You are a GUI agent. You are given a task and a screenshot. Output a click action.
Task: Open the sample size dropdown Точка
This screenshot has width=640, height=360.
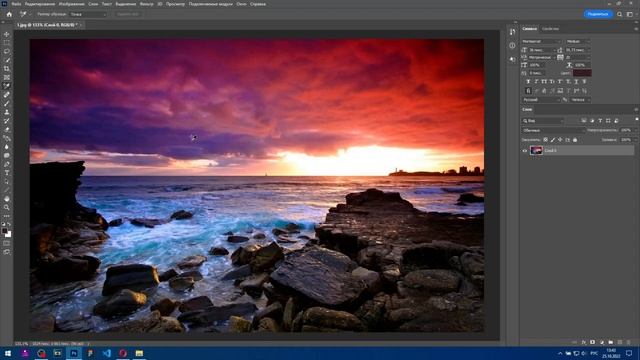(x=88, y=14)
